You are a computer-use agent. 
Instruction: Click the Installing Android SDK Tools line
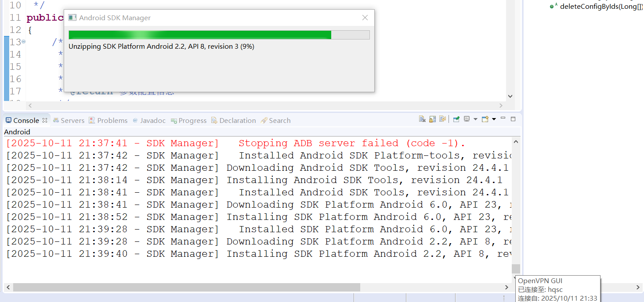pos(254,180)
